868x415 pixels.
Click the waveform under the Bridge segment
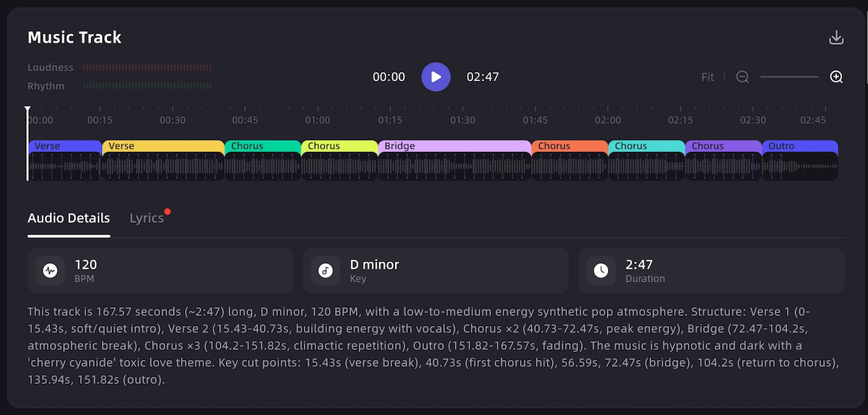tap(455, 166)
